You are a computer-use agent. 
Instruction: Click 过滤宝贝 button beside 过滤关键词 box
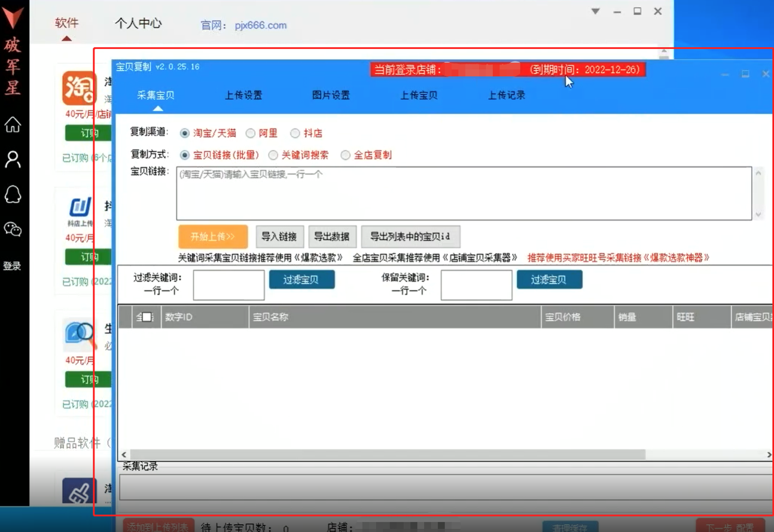point(301,280)
